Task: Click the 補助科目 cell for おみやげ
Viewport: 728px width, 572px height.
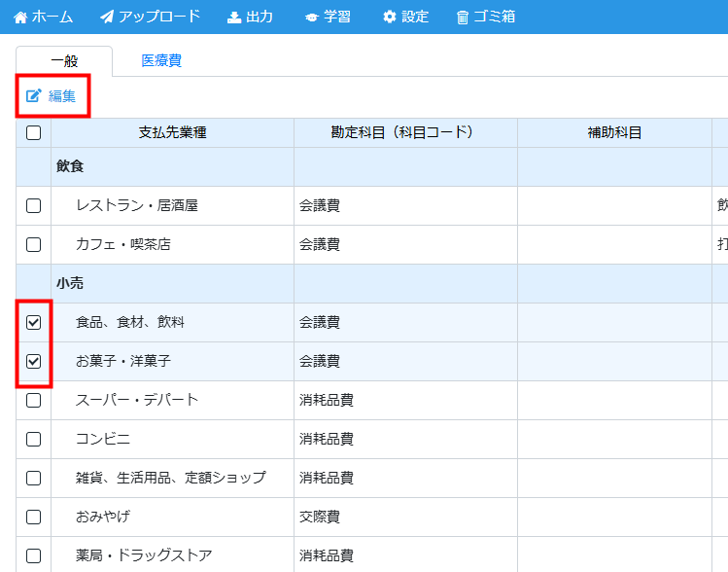Action: tap(614, 517)
